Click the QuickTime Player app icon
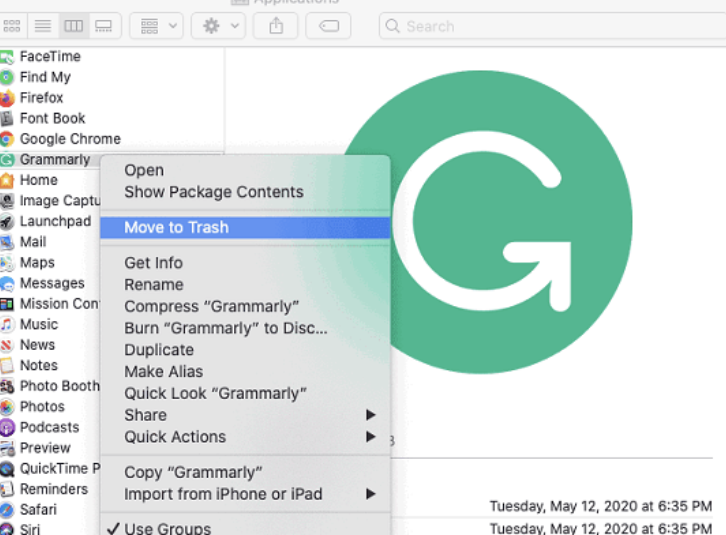This screenshot has height=535, width=726. (7, 469)
